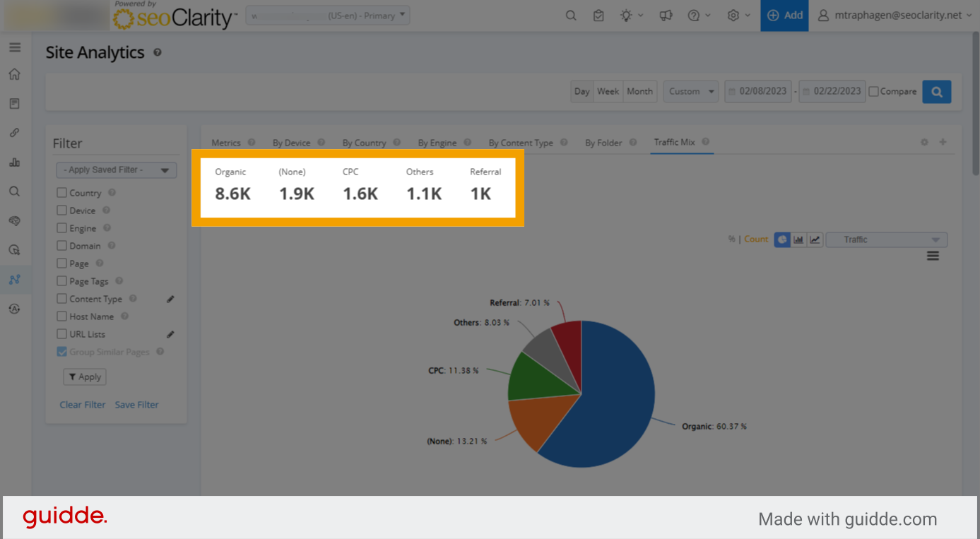Open the tasks clipboard icon in the top bar

(598, 14)
